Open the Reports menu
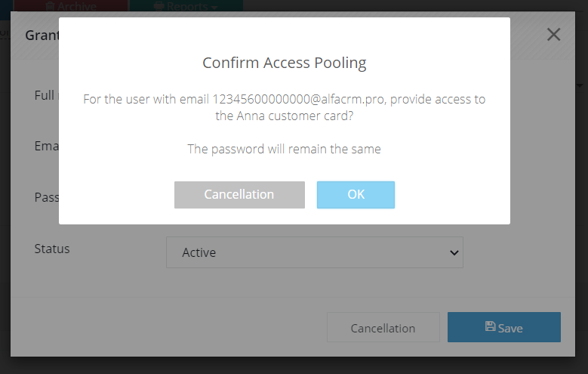The height and width of the screenshot is (374, 588). [x=186, y=5]
